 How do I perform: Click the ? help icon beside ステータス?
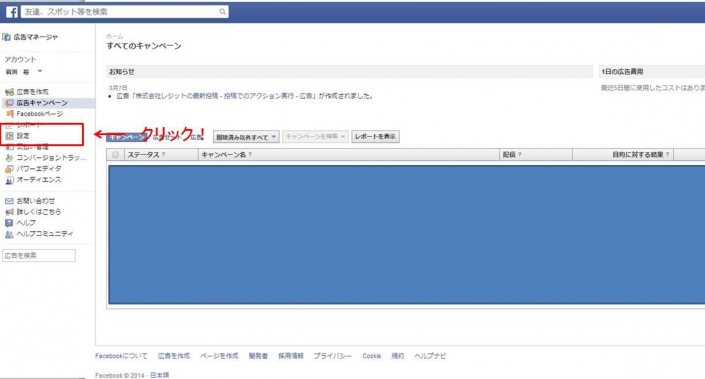(x=163, y=154)
